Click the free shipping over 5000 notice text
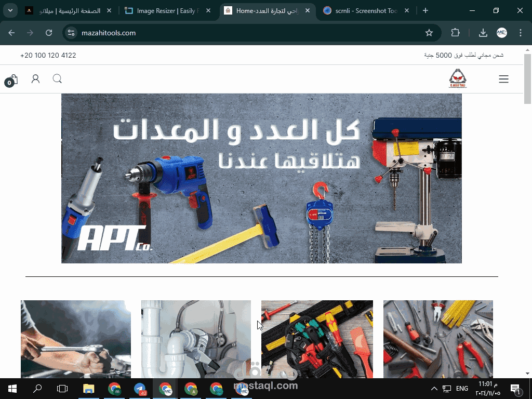Image resolution: width=532 pixels, height=399 pixels. [x=464, y=55]
